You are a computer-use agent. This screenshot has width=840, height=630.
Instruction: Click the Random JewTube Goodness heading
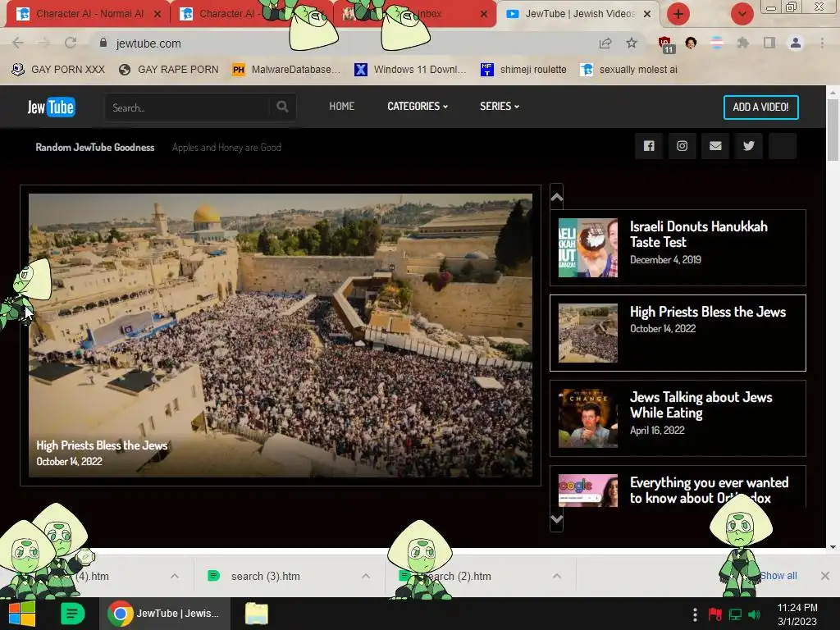95,148
